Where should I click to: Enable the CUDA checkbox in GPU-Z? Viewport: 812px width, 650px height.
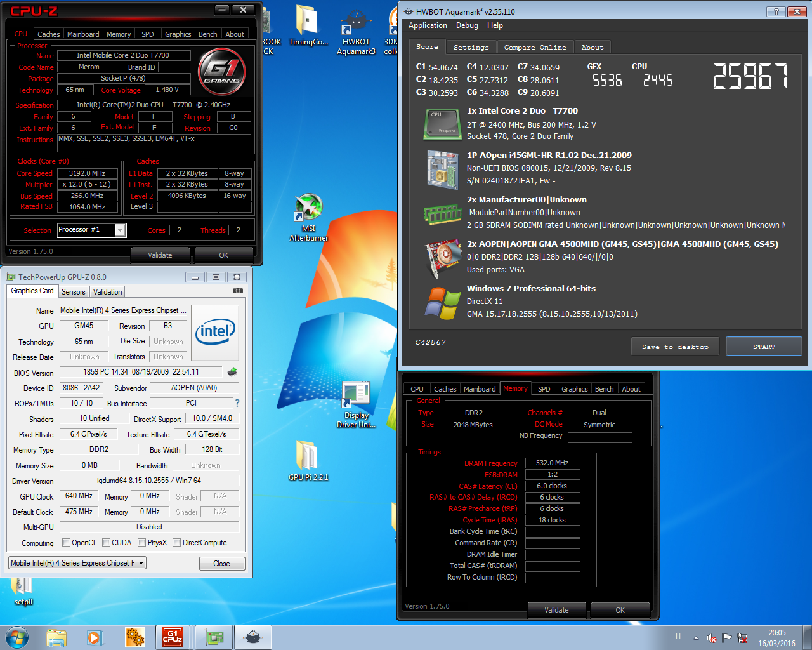[106, 543]
